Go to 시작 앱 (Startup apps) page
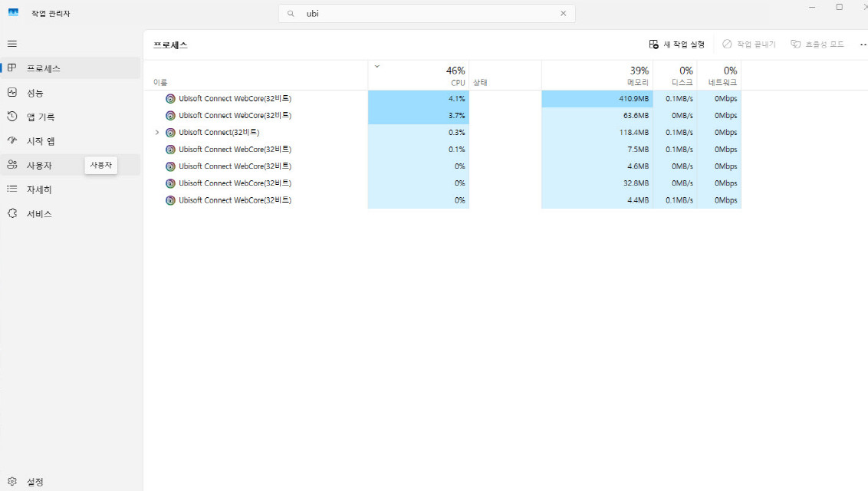 tap(41, 141)
